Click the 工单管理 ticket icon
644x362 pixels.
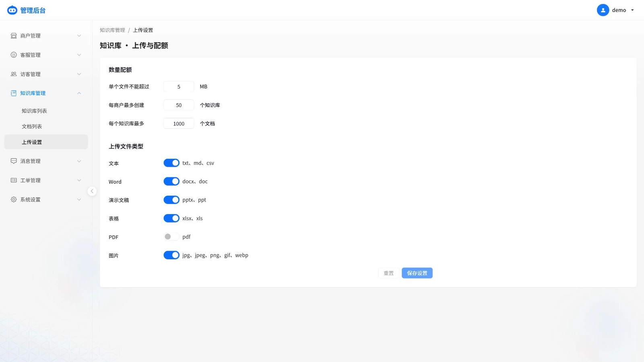pyautogui.click(x=14, y=180)
